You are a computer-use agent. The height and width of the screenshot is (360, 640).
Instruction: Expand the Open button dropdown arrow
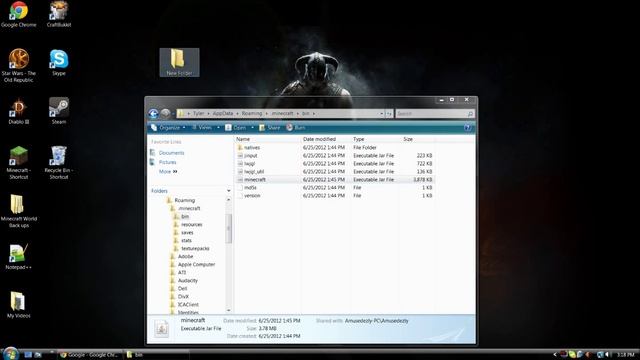click(252, 128)
